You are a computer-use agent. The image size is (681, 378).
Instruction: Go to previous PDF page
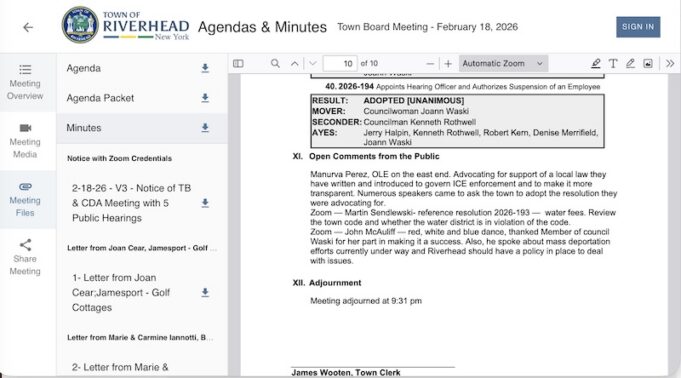coord(294,63)
